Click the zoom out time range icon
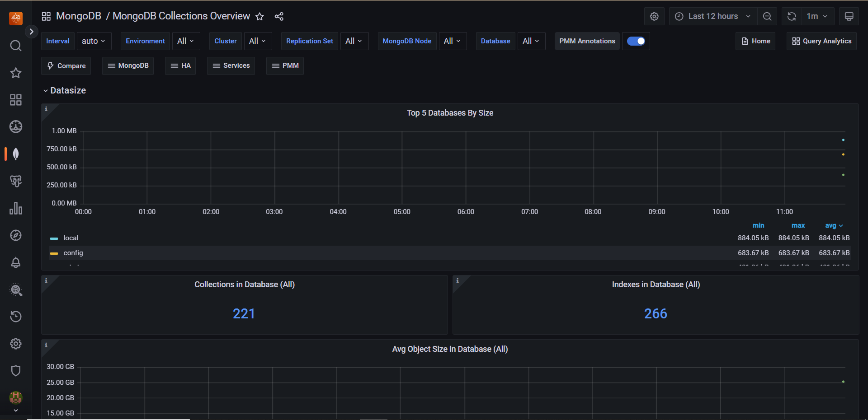The height and width of the screenshot is (420, 868). click(x=767, y=16)
